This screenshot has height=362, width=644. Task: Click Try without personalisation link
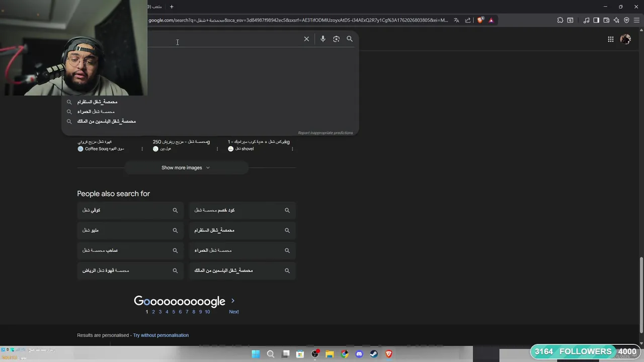tap(161, 335)
